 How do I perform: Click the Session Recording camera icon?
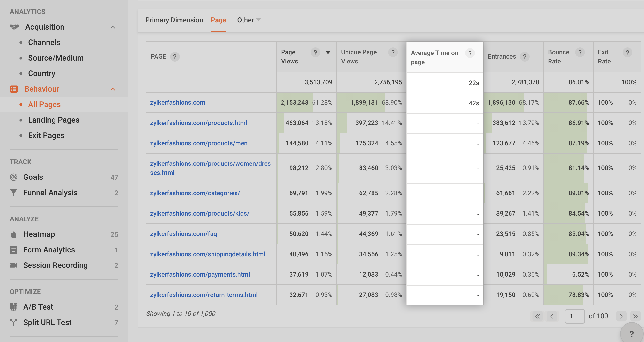click(x=14, y=265)
